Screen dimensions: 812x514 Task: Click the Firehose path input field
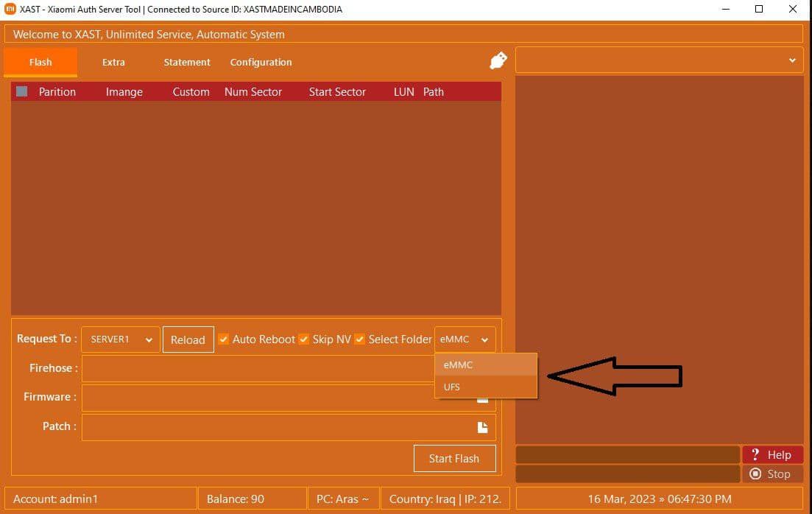click(258, 368)
